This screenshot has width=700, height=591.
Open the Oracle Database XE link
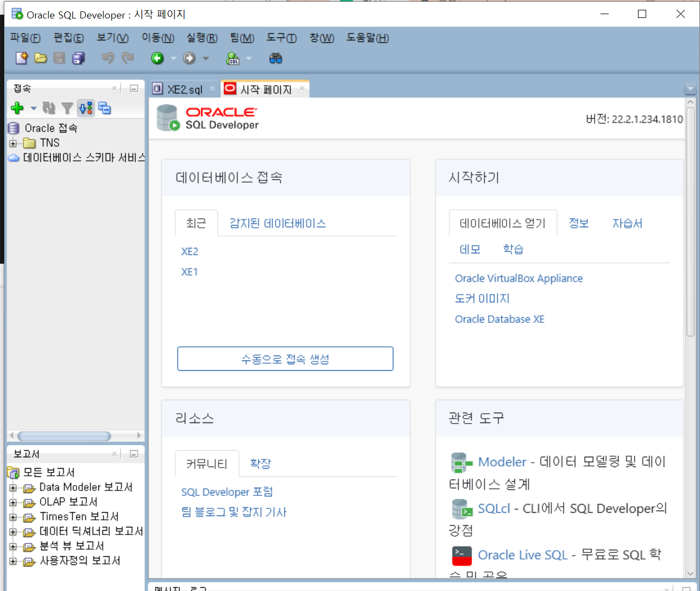click(x=499, y=319)
